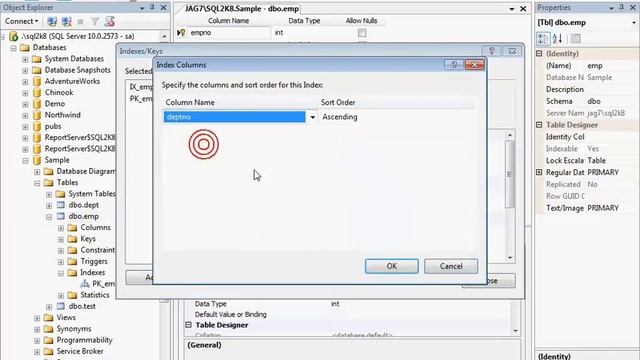Collapse the (Identity) section in Properties
The width and height of the screenshot is (640, 360).
click(x=539, y=54)
